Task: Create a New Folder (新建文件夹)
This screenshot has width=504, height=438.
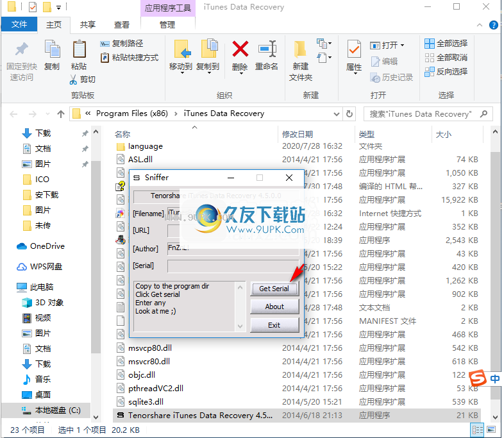Action: (x=301, y=61)
